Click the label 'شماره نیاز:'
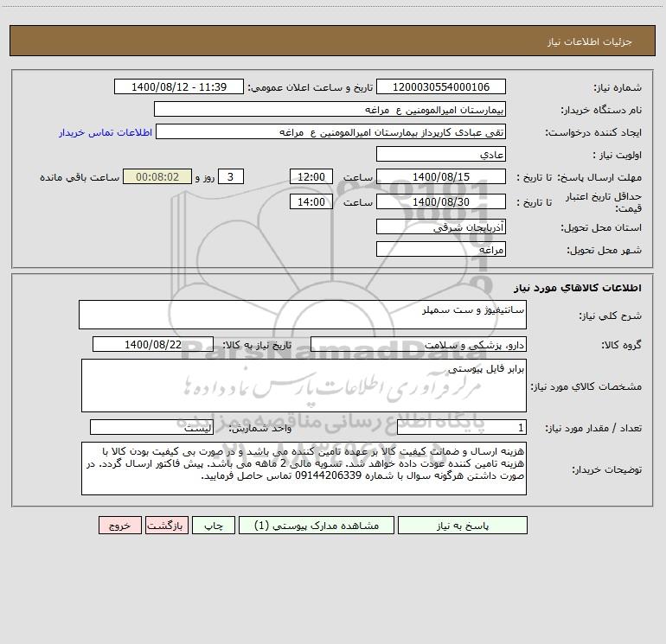The image size is (666, 644). coord(618,87)
